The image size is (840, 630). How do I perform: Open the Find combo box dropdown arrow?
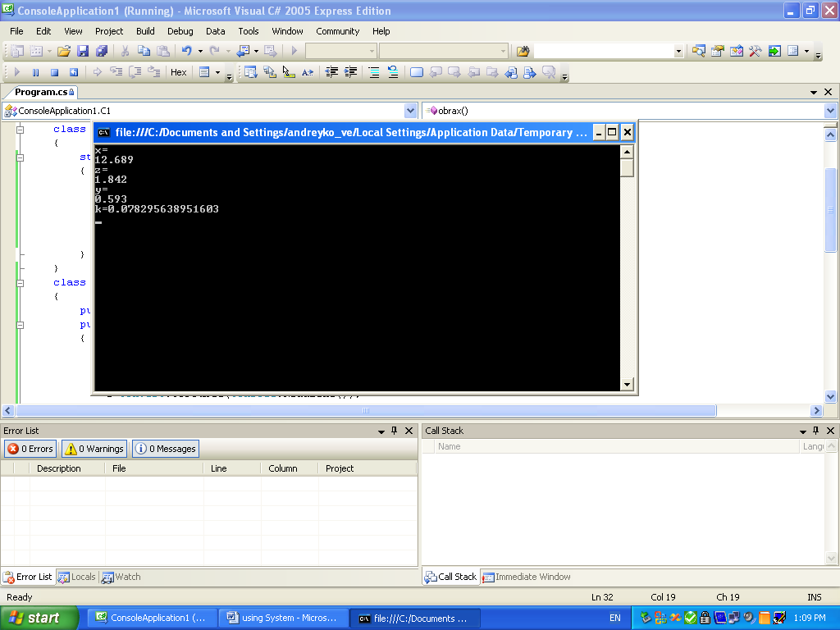point(678,51)
